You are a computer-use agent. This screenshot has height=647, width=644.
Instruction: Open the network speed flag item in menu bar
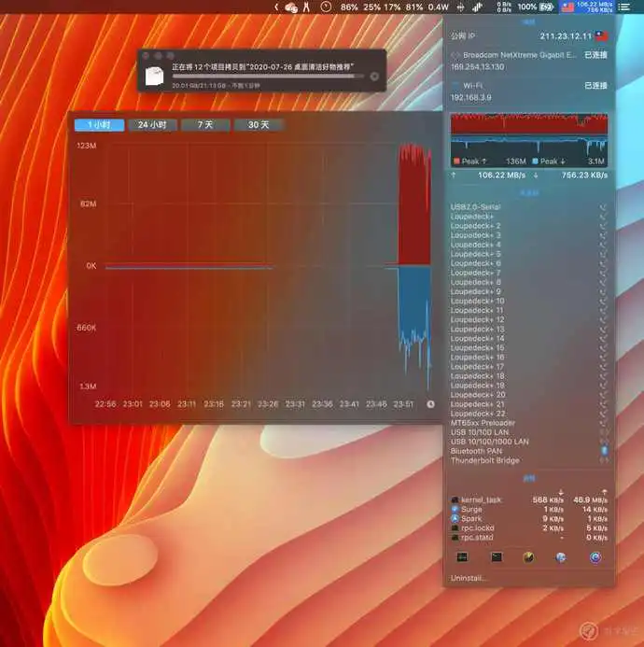pyautogui.click(x=586, y=7)
